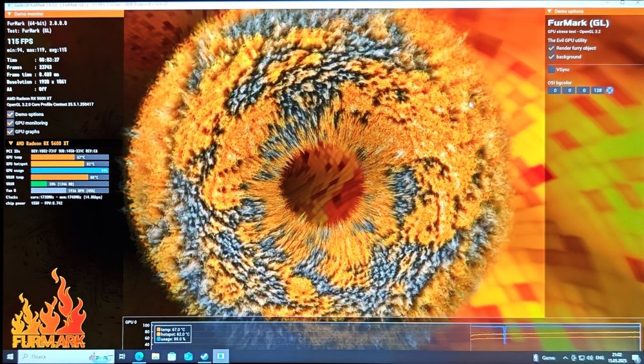This screenshot has width=644, height=364.
Task: Click the graph legend temp 67.0 °C
Action: [x=171, y=329]
